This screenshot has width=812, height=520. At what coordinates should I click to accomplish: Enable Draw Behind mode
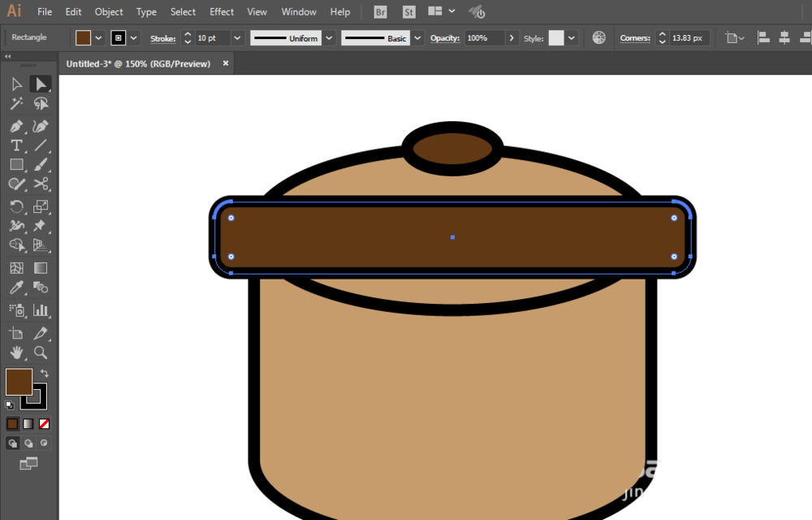[28, 444]
